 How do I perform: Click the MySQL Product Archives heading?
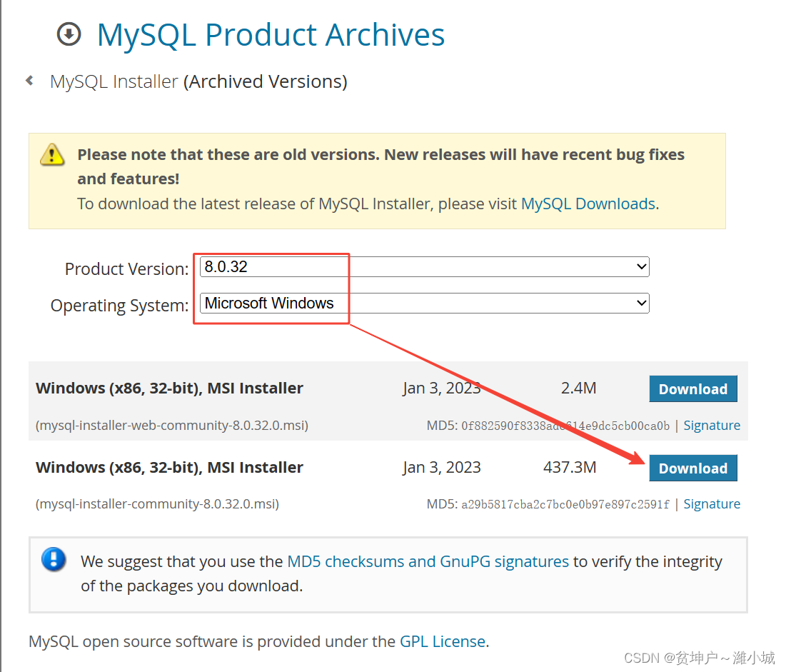pos(271,34)
